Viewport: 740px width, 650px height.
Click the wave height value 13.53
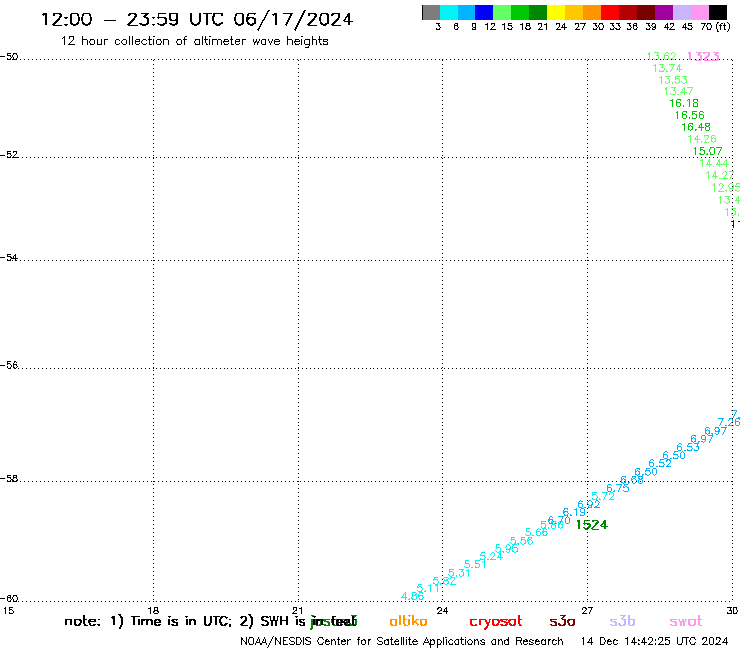click(673, 80)
